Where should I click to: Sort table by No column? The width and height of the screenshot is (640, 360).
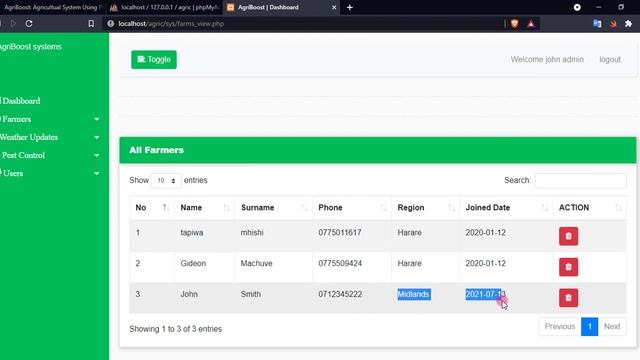[152, 208]
